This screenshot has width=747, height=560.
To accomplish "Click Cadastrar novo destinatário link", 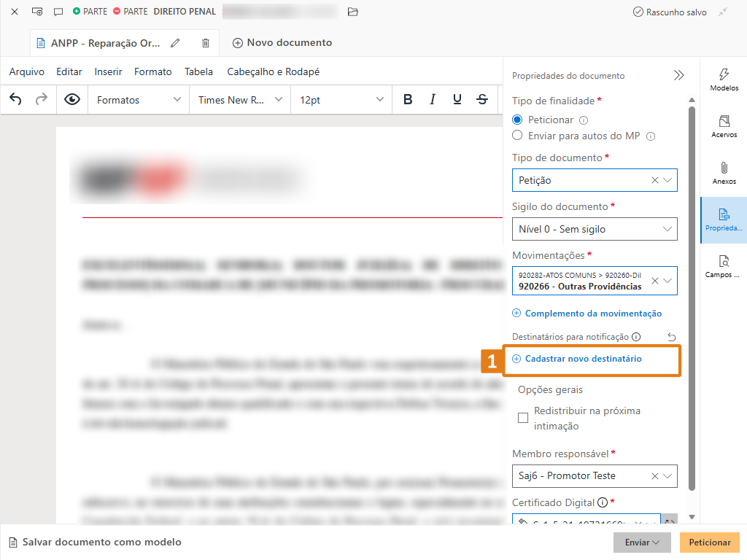I will click(x=583, y=359).
